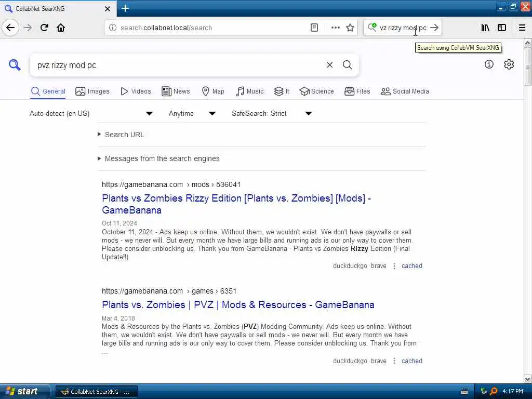Image resolution: width=532 pixels, height=399 pixels.
Task: Open the Auto-detect (en-US) language dropdown
Action: click(x=91, y=113)
